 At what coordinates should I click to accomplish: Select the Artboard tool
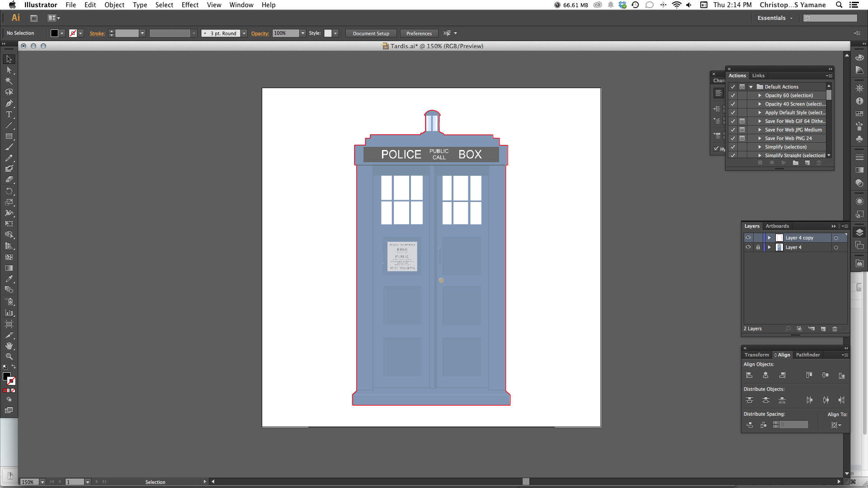click(9, 324)
